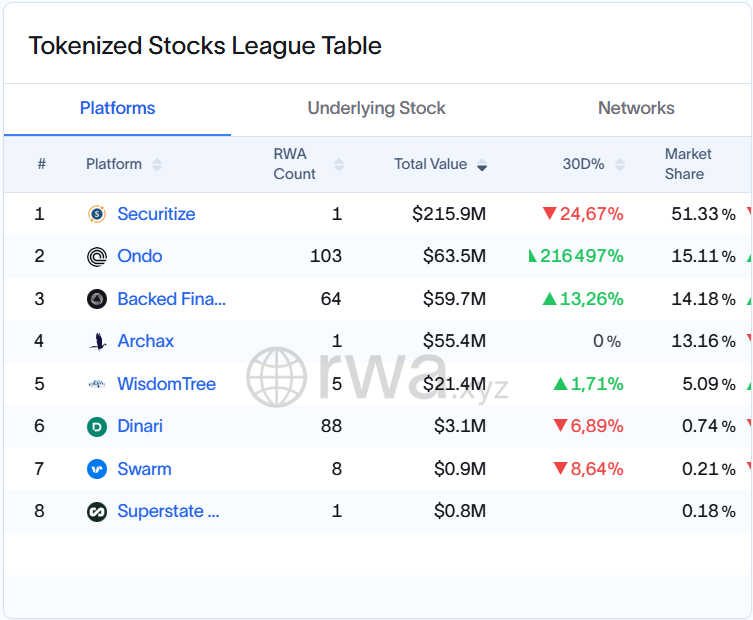753x620 pixels.
Task: Sort table by RWA Count arrows
Action: click(x=339, y=165)
